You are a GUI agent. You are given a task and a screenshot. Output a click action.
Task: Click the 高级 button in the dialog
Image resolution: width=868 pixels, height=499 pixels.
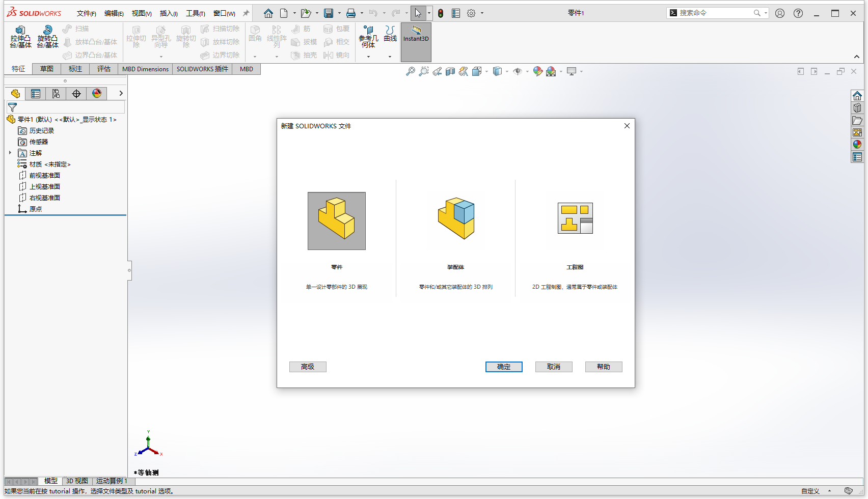pyautogui.click(x=308, y=367)
